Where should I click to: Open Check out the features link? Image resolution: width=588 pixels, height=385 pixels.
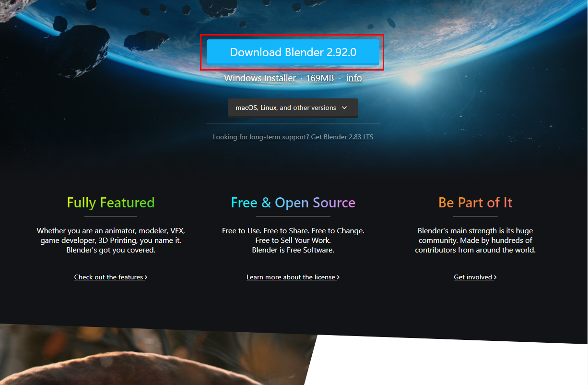click(x=111, y=277)
